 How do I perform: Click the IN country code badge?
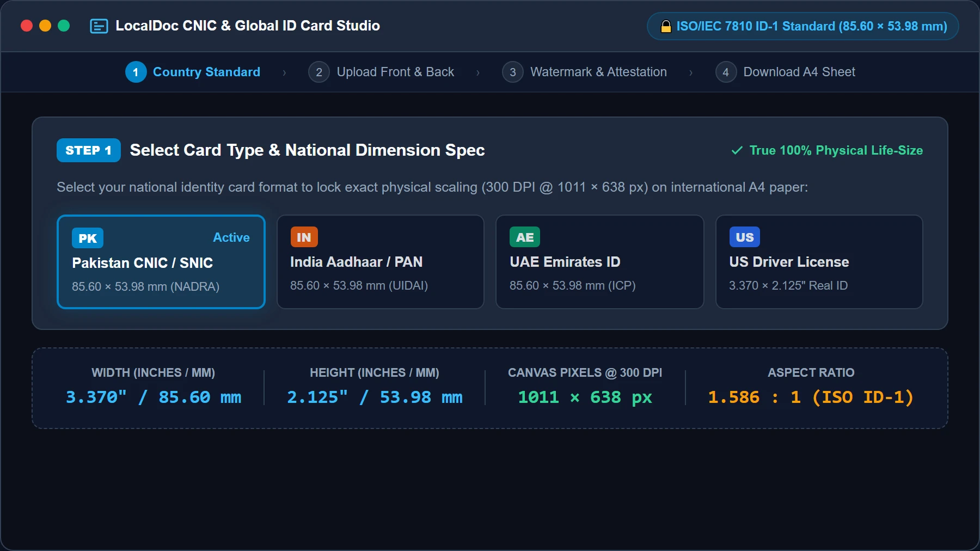pos(304,237)
